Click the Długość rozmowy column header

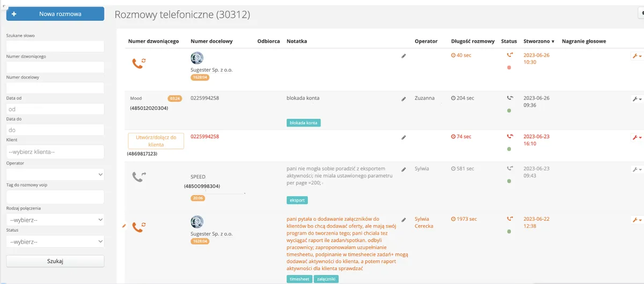473,41
